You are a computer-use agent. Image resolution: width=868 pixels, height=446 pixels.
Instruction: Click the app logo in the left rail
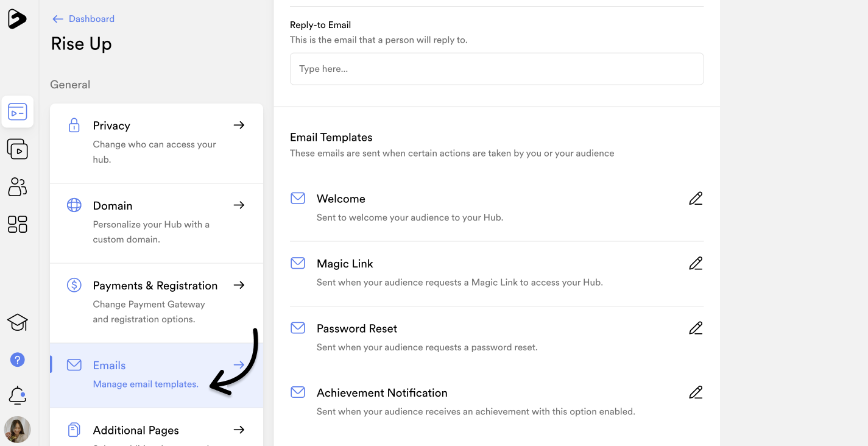point(17,19)
